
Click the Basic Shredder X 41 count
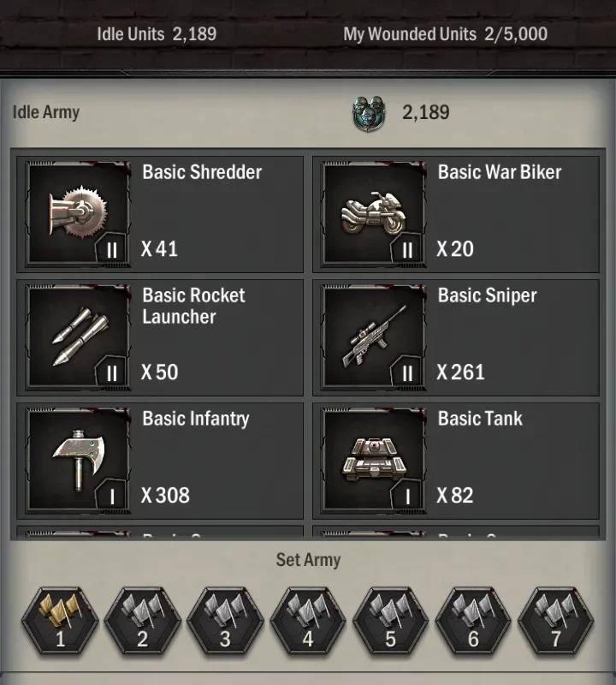click(159, 249)
